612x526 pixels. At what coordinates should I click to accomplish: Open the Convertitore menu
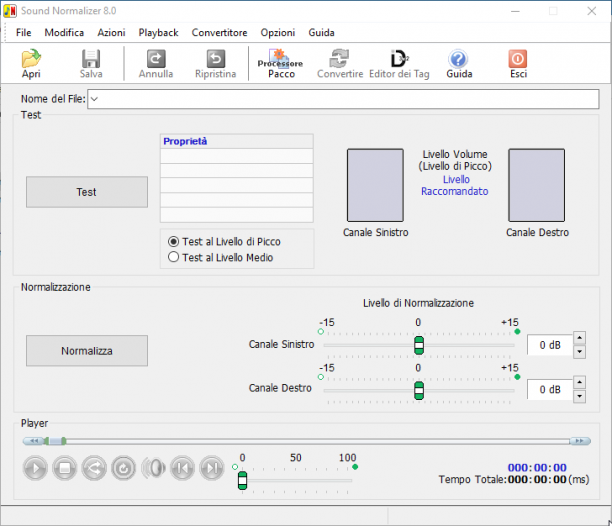(219, 32)
